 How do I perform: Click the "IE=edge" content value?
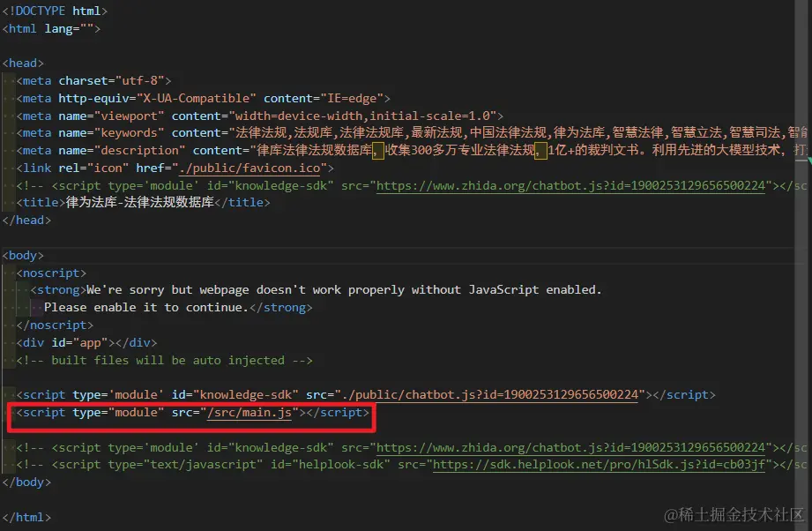[x=352, y=99]
